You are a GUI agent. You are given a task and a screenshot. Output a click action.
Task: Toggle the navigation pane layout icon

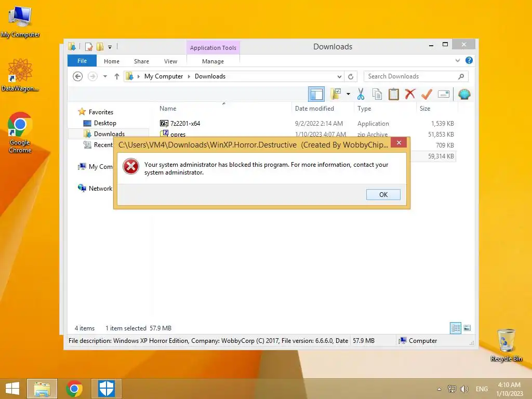pyautogui.click(x=316, y=94)
